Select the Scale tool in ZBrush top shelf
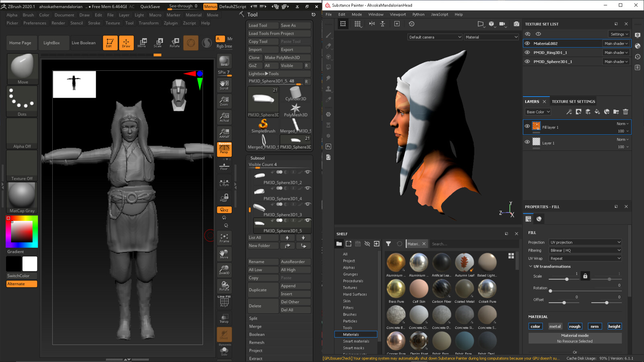644x362 pixels. pos(158,43)
